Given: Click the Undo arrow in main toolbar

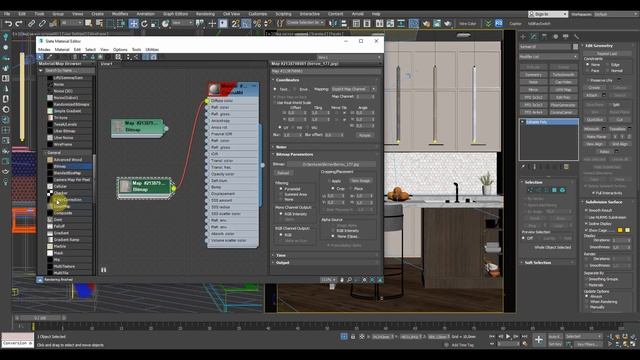Looking at the screenshot, I should click(8, 24).
